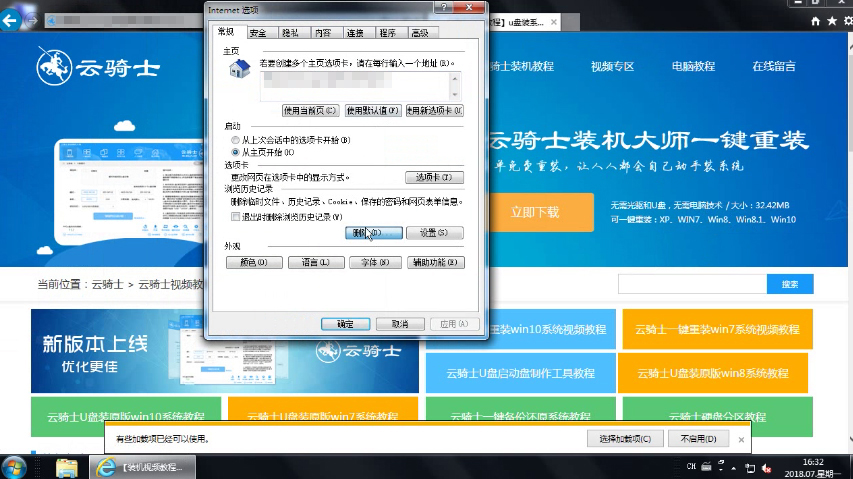
Task: Click the 云骑士 breadcrumb link
Action: (x=107, y=284)
